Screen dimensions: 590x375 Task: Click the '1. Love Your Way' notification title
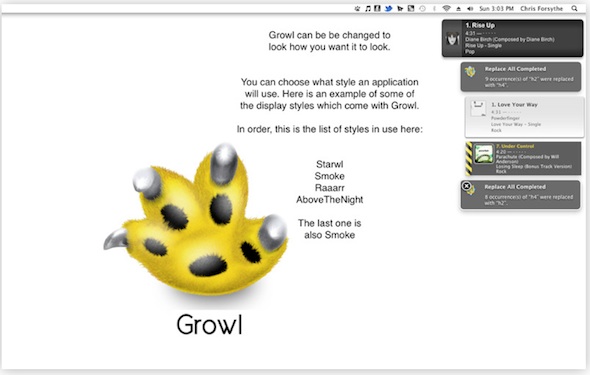(514, 105)
